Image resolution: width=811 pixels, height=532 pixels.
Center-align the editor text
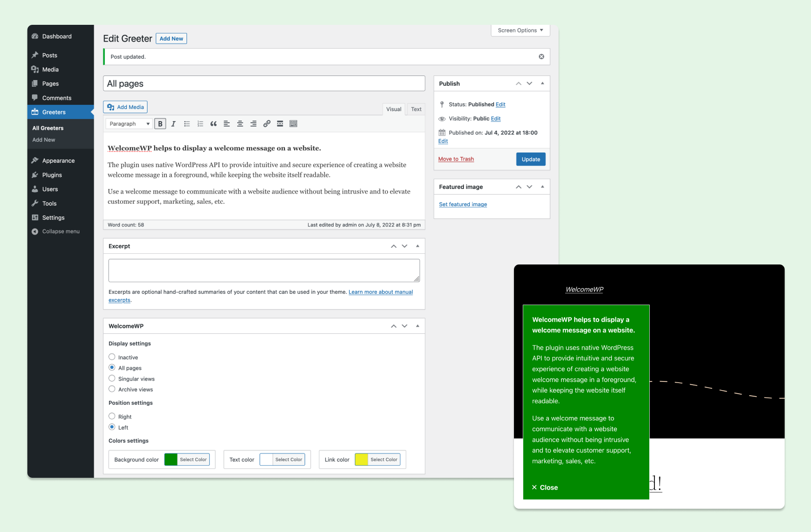[240, 124]
